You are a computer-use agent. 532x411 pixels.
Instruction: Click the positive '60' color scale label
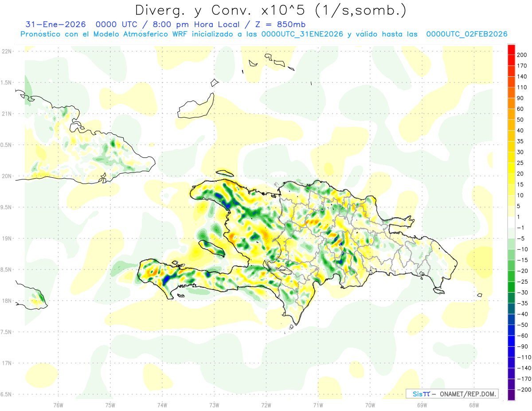click(x=520, y=109)
